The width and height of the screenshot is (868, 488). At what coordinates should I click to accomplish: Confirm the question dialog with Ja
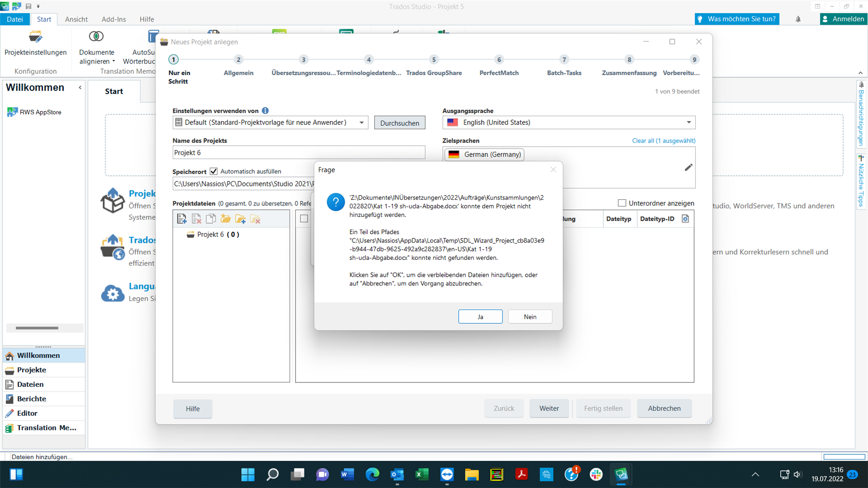(x=480, y=316)
